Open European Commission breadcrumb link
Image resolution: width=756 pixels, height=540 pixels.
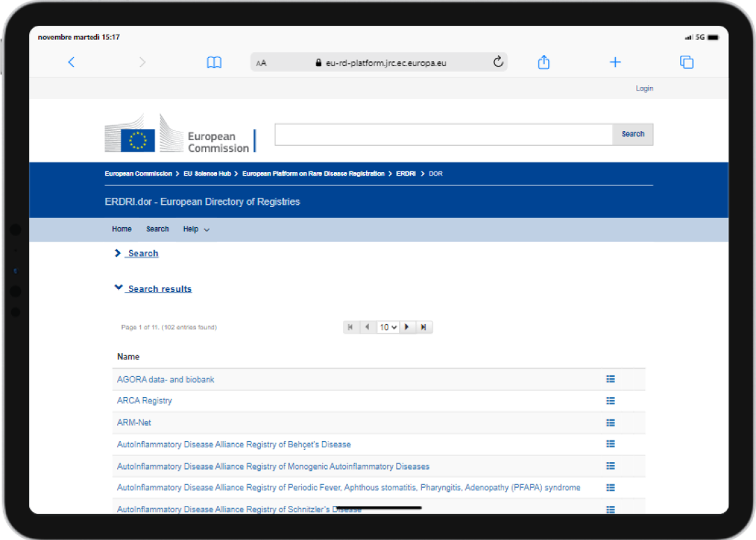coord(138,173)
